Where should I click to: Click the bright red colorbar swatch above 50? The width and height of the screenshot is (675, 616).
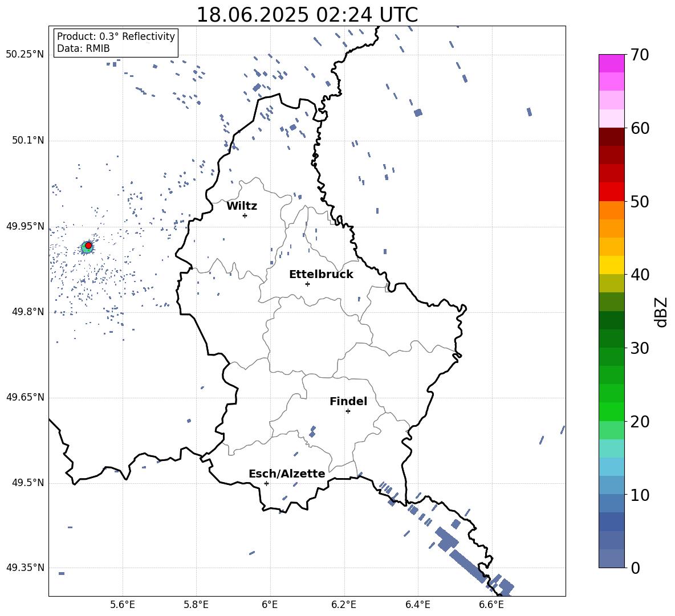pos(611,192)
